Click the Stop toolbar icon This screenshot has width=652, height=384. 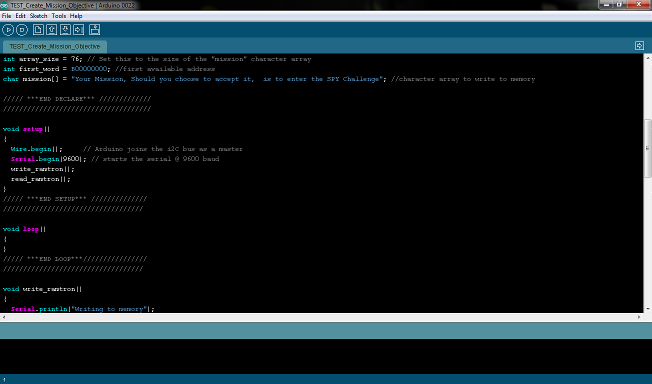tap(22, 30)
